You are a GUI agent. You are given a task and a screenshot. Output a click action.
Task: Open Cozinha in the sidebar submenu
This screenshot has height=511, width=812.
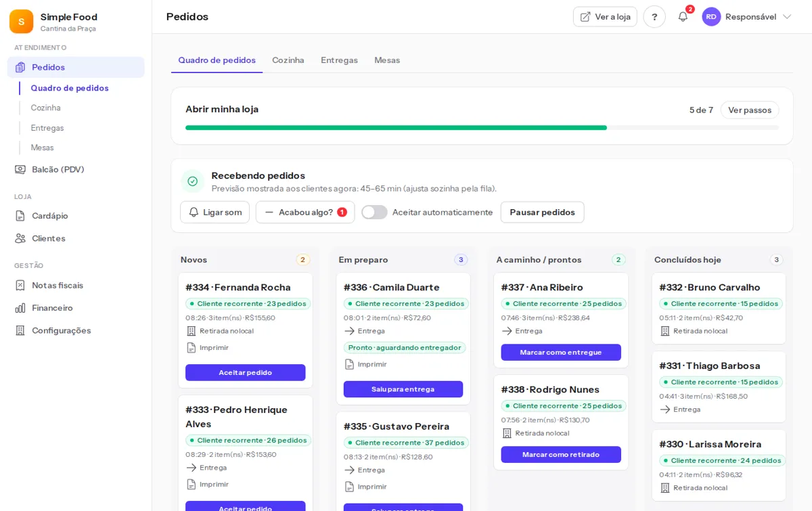(45, 108)
